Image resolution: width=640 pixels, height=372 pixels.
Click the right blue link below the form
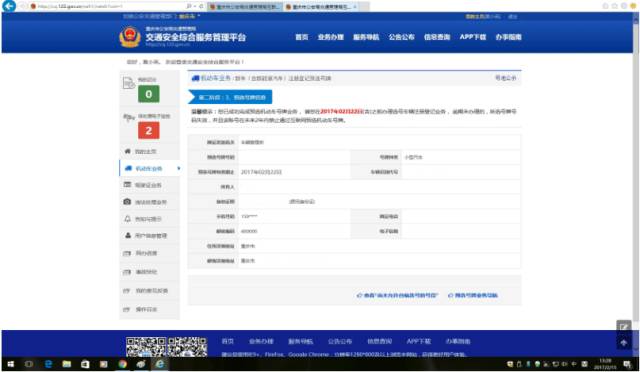click(x=473, y=295)
